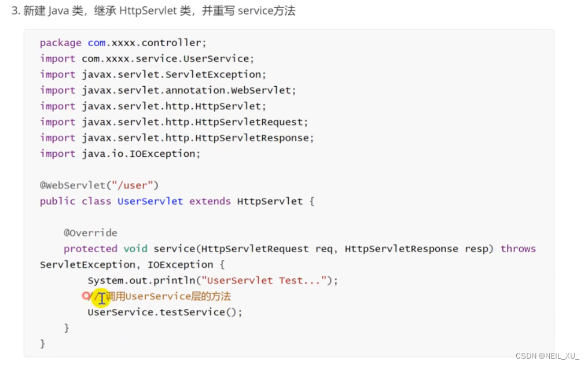The width and height of the screenshot is (588, 365).
Task: Click the UserServlet class name
Action: point(150,201)
